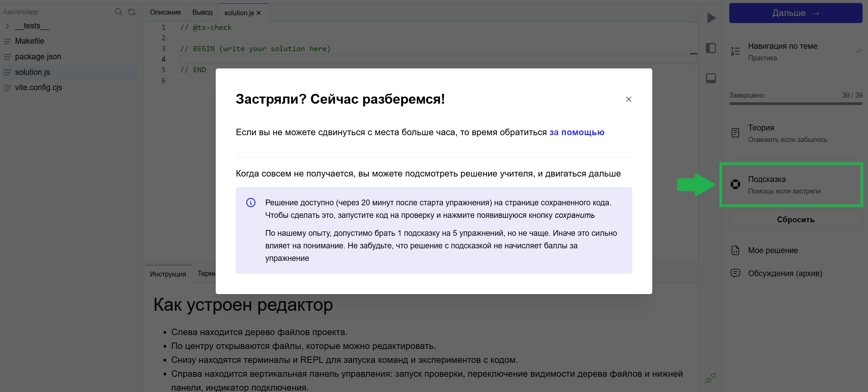Run the code check with play icon
Viewport: 868px width, 392px height.
[x=711, y=18]
